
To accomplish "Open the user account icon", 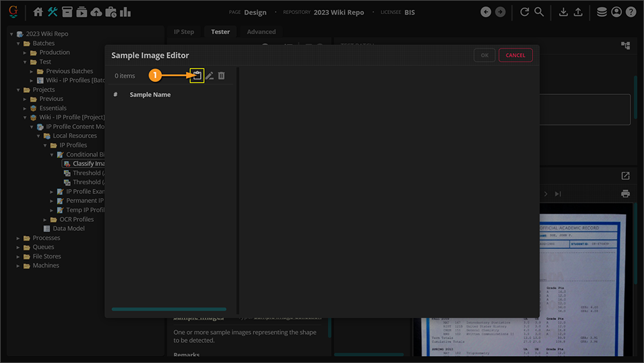I will [616, 12].
